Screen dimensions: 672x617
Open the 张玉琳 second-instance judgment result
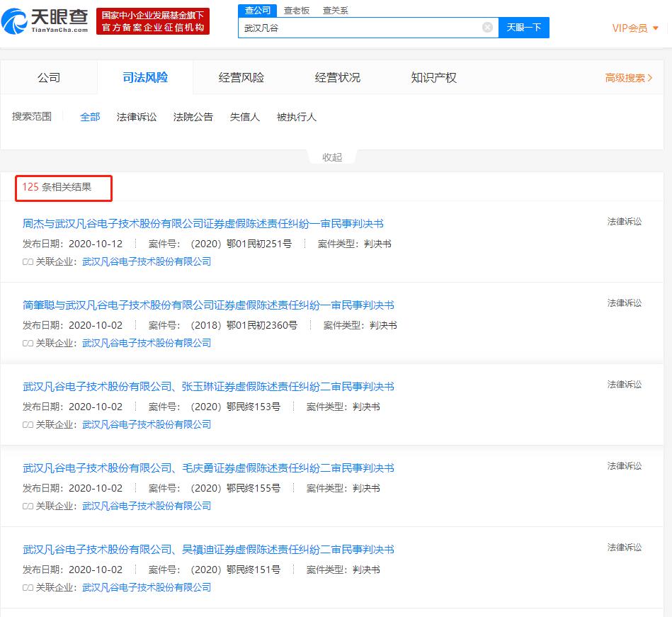pos(208,386)
